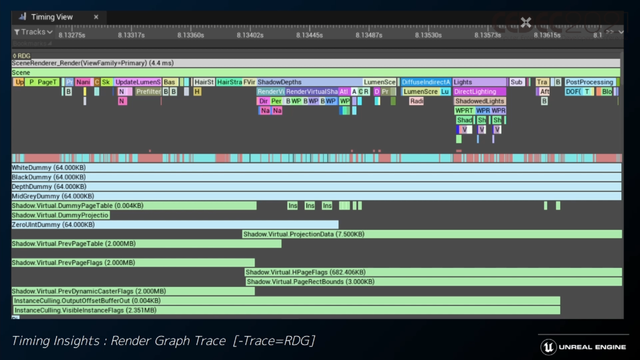Expand the RDG track header

[x=21, y=56]
